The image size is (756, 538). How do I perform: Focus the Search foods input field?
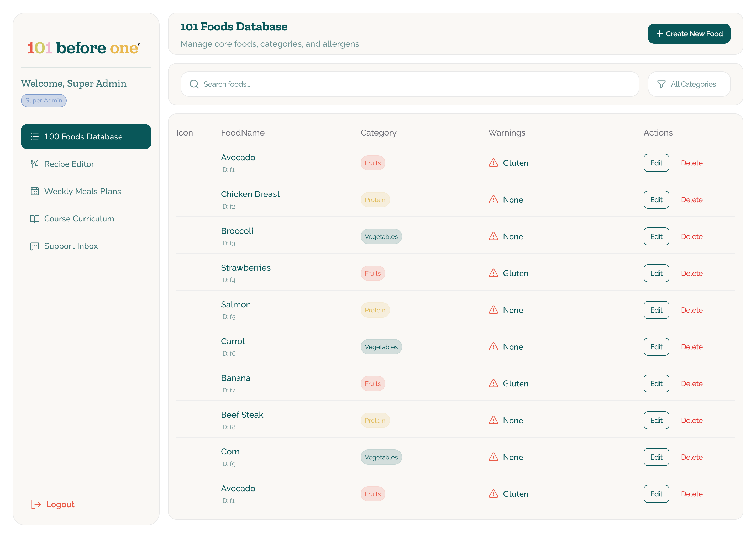pyautogui.click(x=410, y=84)
